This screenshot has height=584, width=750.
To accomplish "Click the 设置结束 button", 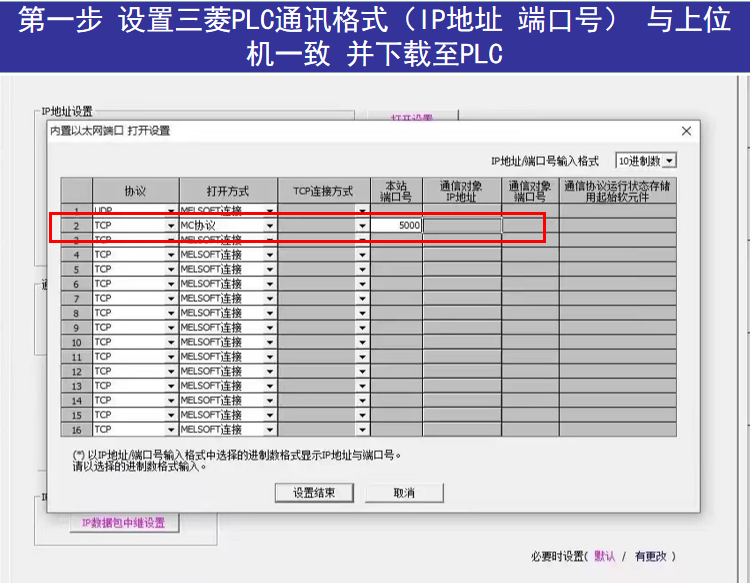I will (x=314, y=493).
